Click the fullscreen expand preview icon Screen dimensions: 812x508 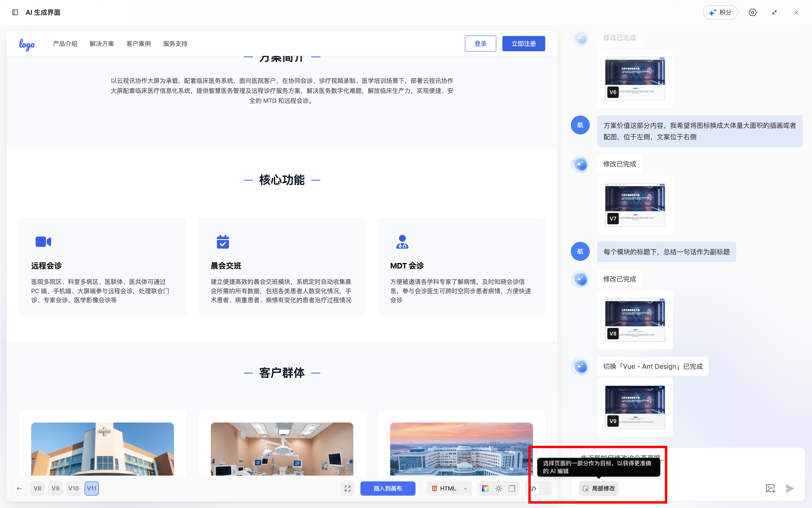coord(347,489)
